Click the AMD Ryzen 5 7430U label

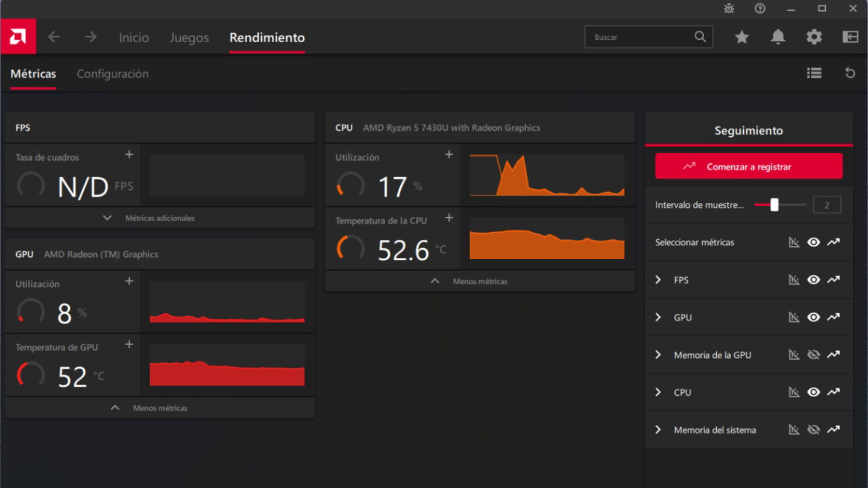point(451,128)
